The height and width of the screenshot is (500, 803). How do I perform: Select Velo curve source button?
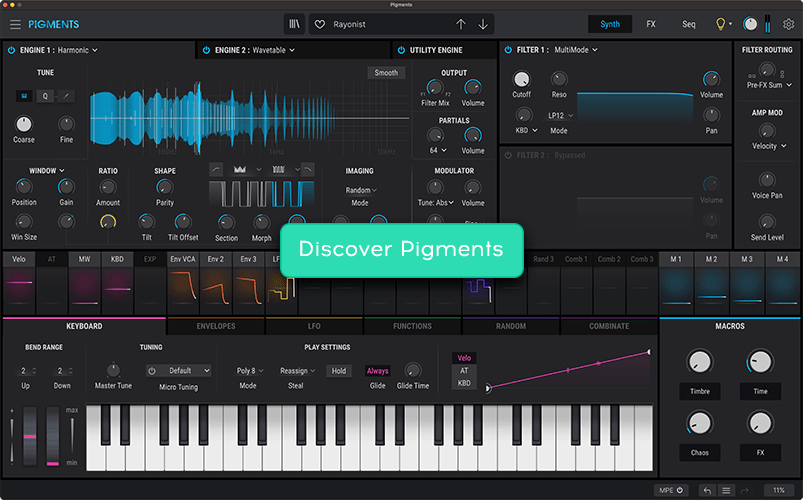coord(464,358)
